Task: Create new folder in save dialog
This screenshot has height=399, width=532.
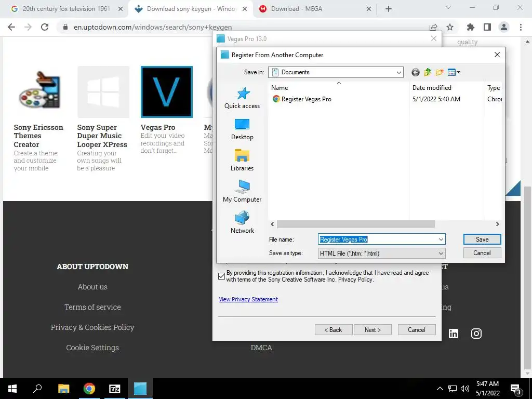Action: 440,72
